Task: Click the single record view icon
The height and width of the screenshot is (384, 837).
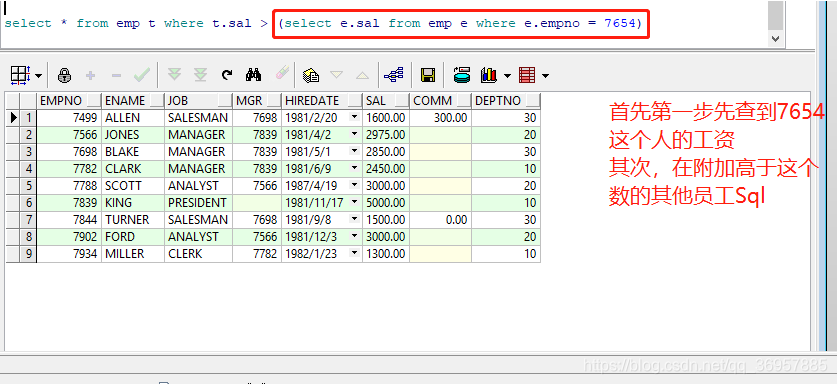Action: pos(311,75)
